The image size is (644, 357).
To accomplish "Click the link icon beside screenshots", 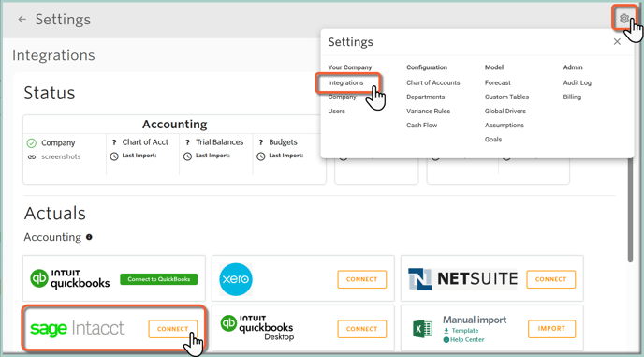I will [32, 157].
